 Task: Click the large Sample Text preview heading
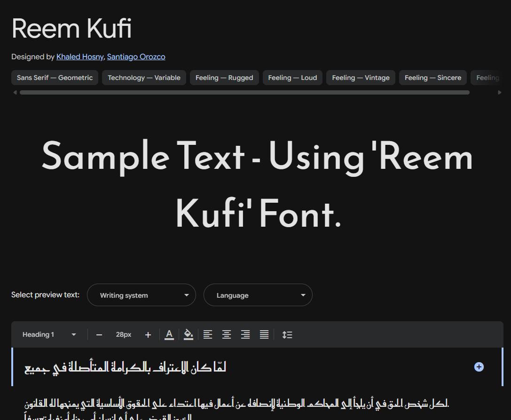pos(258,185)
